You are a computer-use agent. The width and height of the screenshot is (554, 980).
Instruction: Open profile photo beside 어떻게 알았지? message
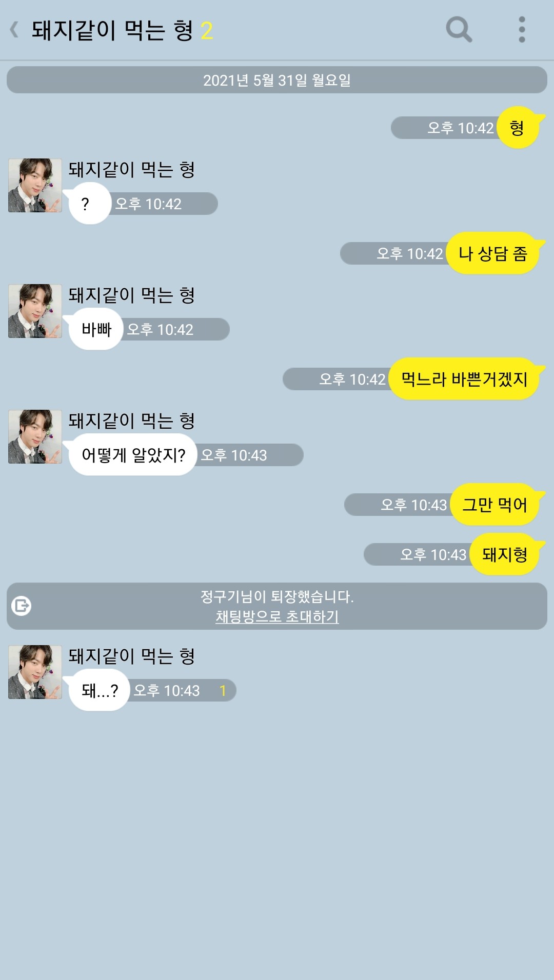point(35,436)
